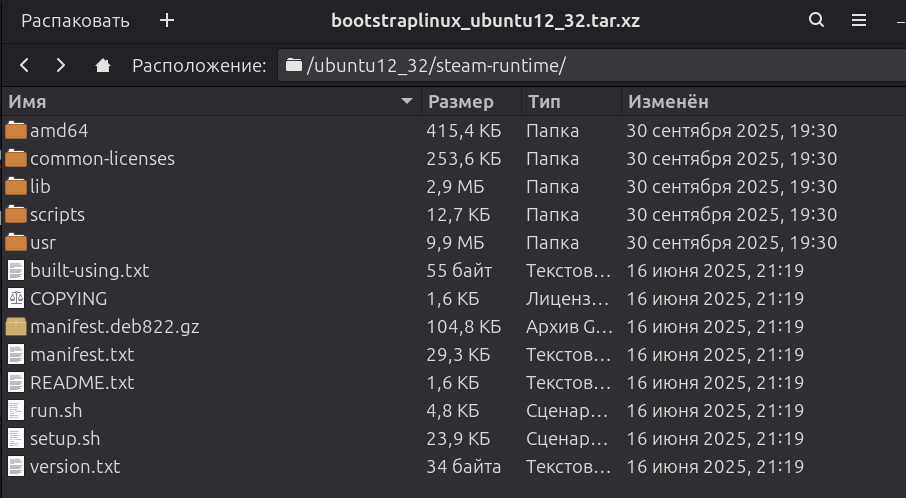Sort by the Тип column
The image size is (906, 498).
click(544, 102)
